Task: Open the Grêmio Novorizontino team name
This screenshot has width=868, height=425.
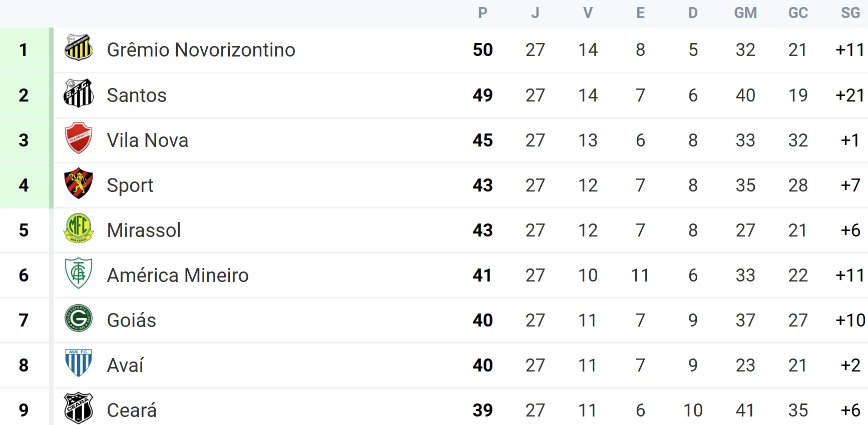Action: [201, 50]
